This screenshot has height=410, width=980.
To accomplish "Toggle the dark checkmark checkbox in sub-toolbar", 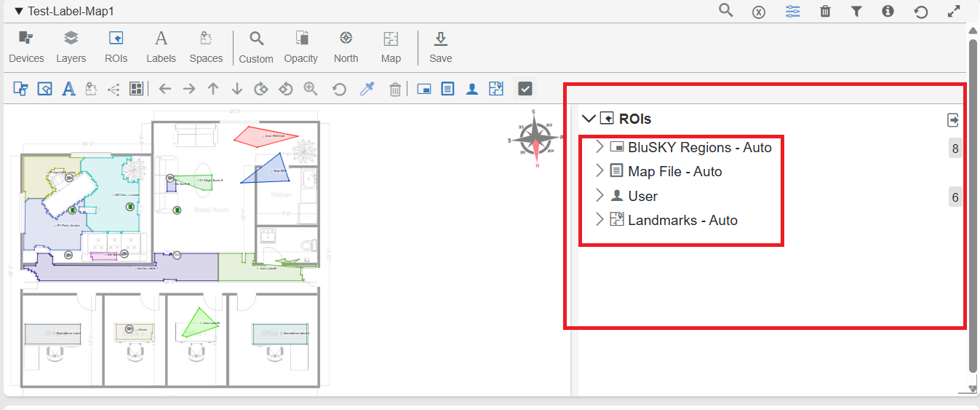I will pyautogui.click(x=525, y=89).
